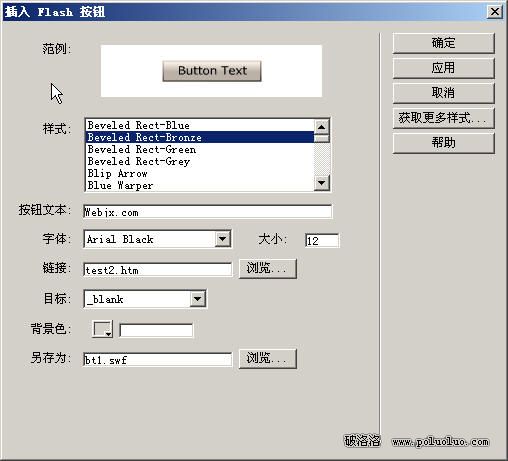The width and height of the screenshot is (508, 461).
Task: Choose Beveled Rect-Grey style
Action: click(200, 161)
